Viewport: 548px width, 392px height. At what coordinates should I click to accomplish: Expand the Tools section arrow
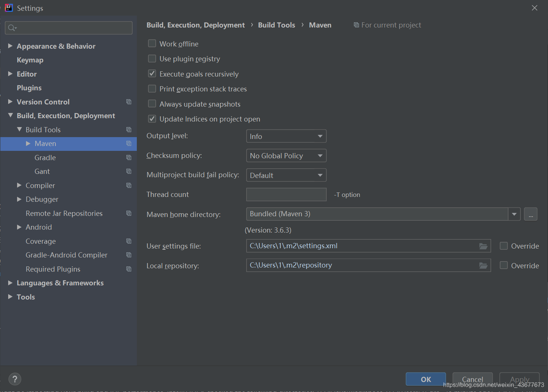[10, 297]
